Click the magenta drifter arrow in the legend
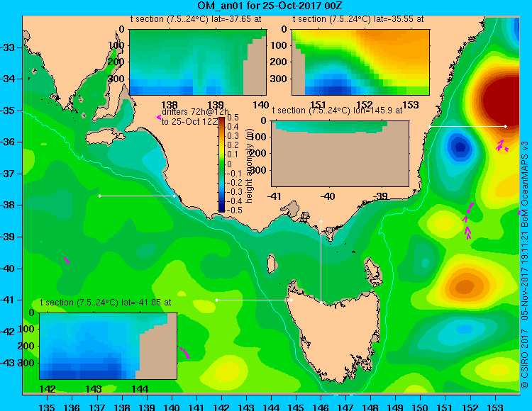 [x=159, y=117]
